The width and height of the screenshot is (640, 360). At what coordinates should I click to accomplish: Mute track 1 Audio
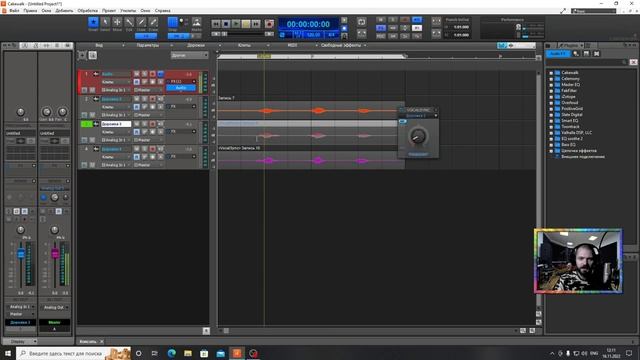click(137, 74)
